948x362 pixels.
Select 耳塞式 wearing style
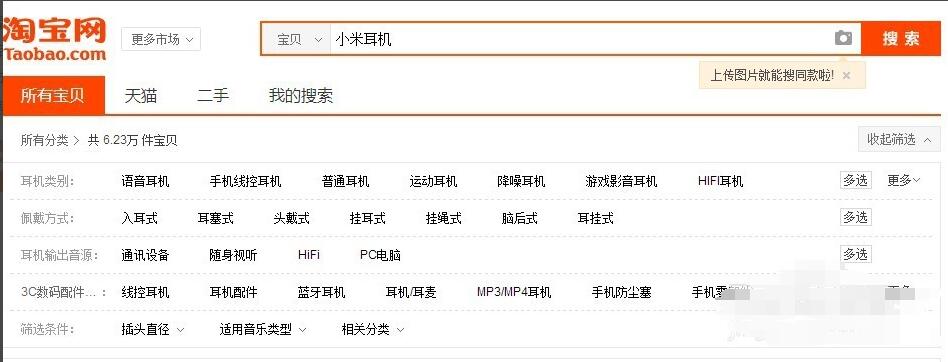click(x=215, y=218)
